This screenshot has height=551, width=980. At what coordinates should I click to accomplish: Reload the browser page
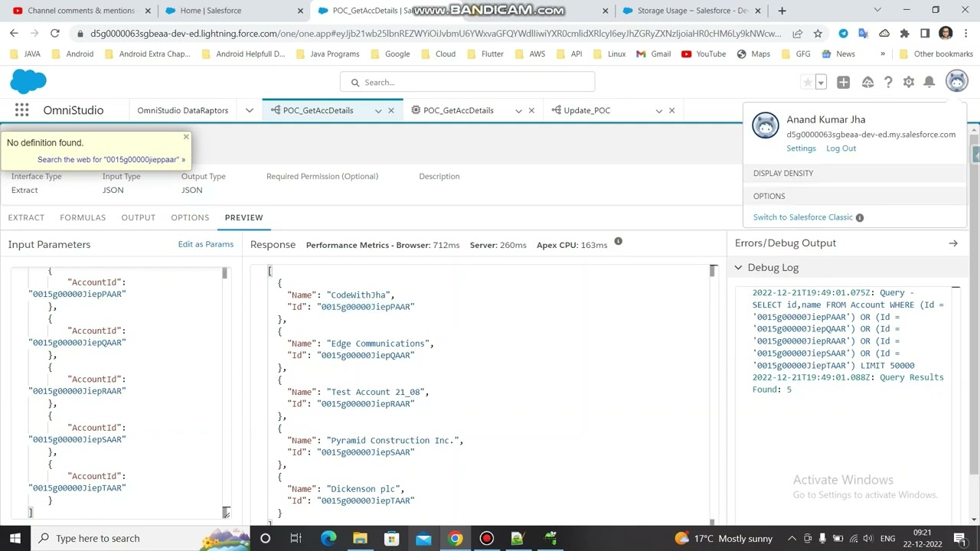pyautogui.click(x=55, y=33)
